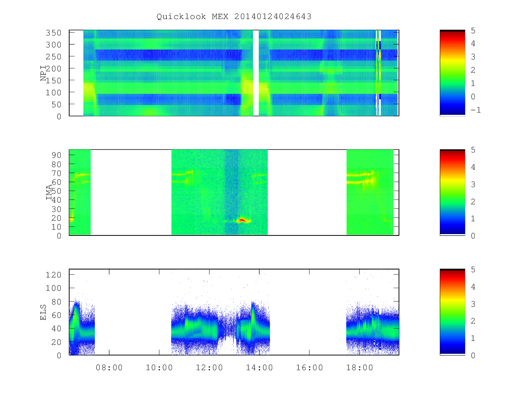Click the plot title Quicklook MEX 20140124024643
This screenshot has width=532, height=399.
(234, 16)
